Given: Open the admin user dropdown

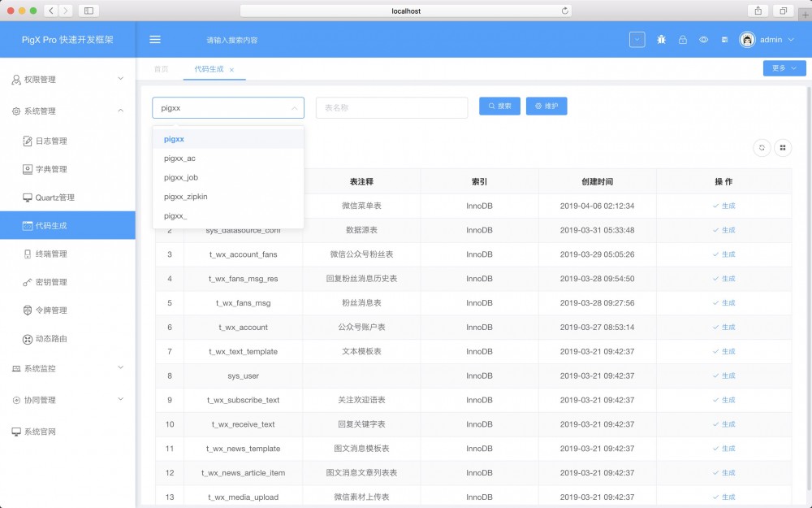Looking at the screenshot, I should 764,39.
